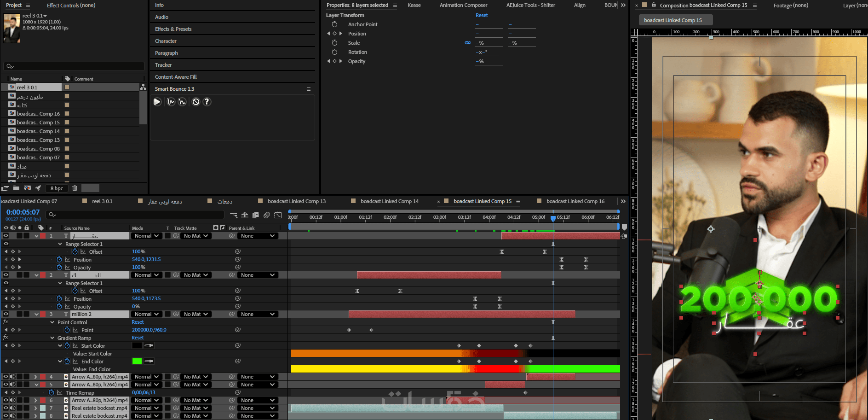Pick End Color with the eyedropper

coord(149,361)
